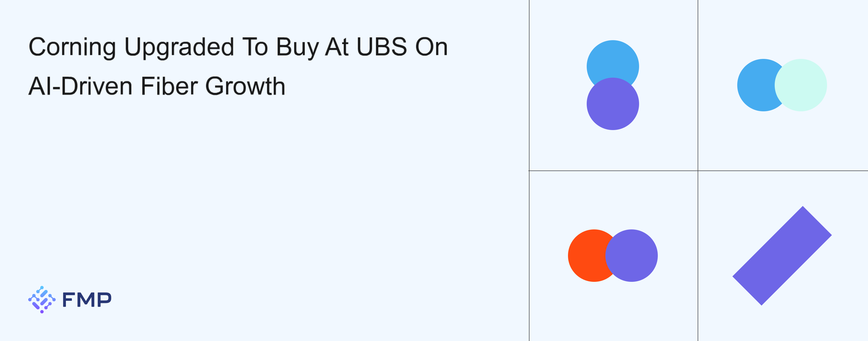The width and height of the screenshot is (868, 341).
Task: Click the word "On" ending the first line
Action: pos(431,47)
